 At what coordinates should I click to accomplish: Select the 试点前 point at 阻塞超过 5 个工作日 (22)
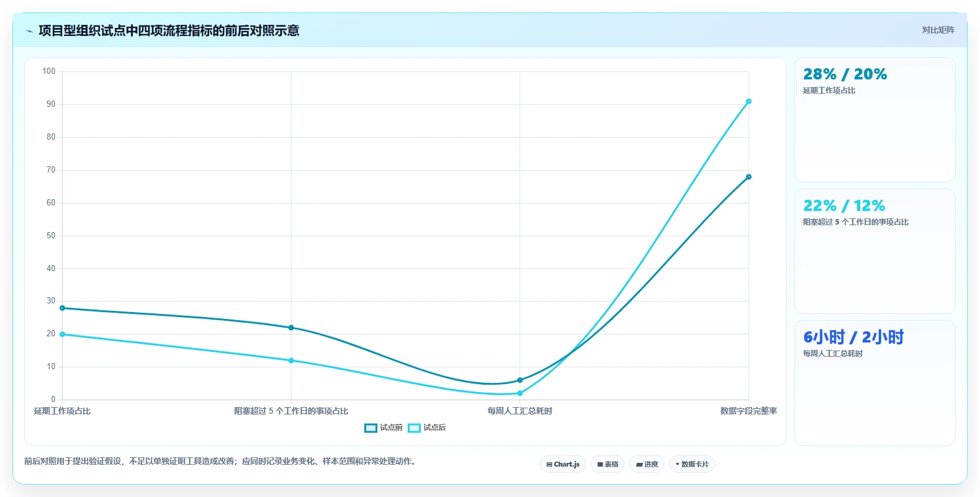291,328
